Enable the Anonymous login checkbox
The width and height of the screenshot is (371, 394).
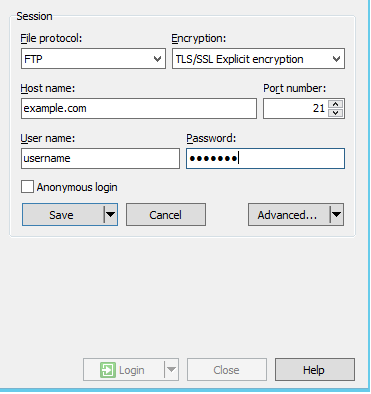pos(27,187)
